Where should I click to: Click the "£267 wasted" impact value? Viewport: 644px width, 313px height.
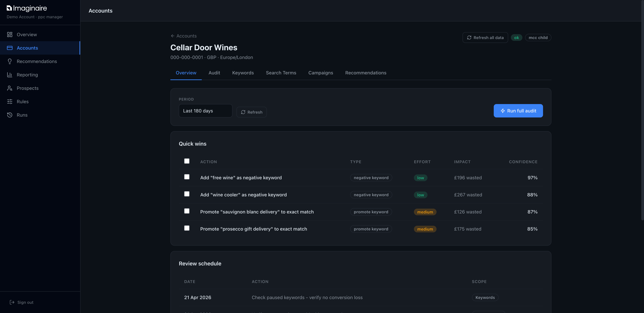click(468, 195)
